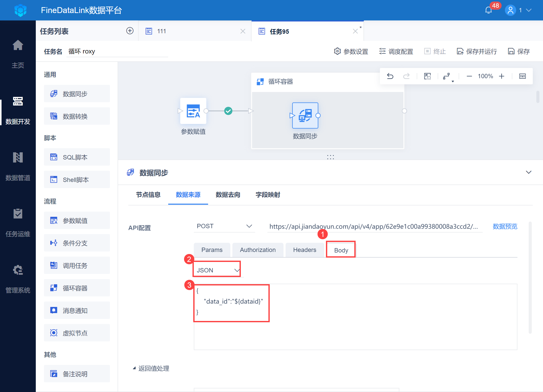The width and height of the screenshot is (543, 392).
Task: Click the undo arrow in canvas toolbar
Action: coord(390,76)
